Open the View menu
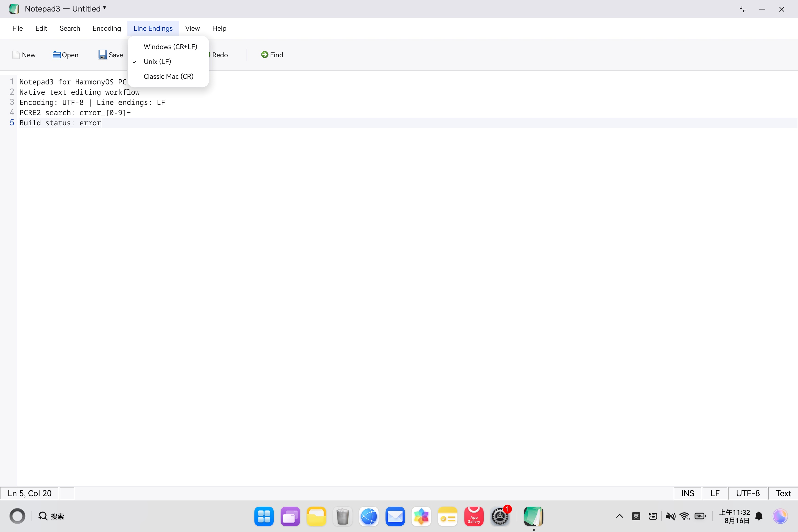Viewport: 798px width, 532px height. [x=192, y=28]
